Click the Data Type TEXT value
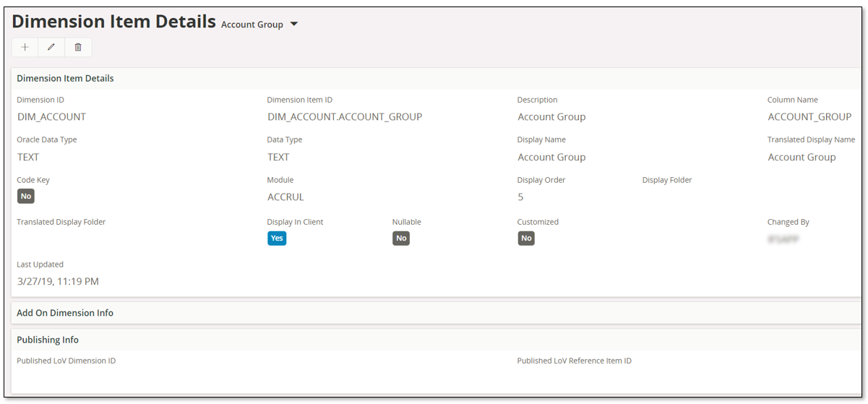This screenshot has height=404, width=868. pyautogui.click(x=278, y=157)
